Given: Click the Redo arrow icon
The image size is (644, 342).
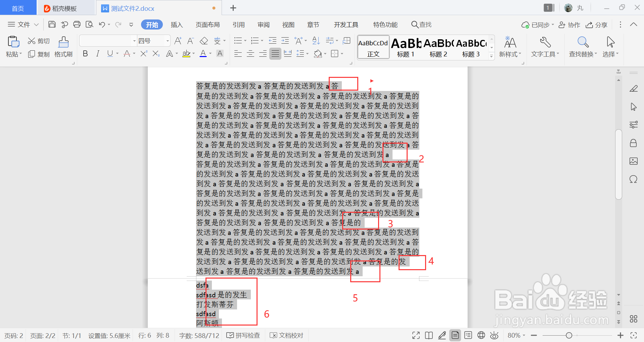Looking at the screenshot, I should pyautogui.click(x=118, y=25).
